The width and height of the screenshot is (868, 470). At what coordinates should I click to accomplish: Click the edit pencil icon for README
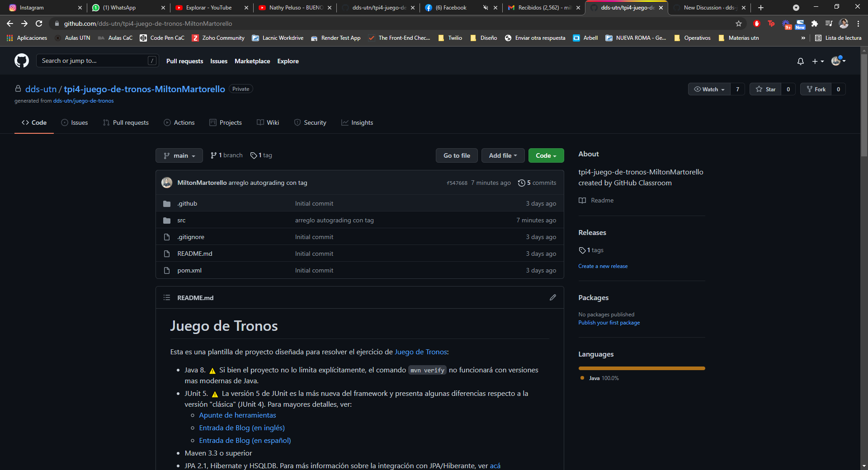pyautogui.click(x=552, y=297)
